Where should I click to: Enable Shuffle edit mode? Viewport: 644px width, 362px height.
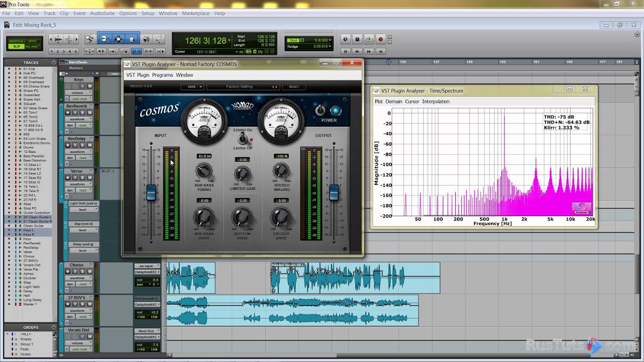click(17, 41)
